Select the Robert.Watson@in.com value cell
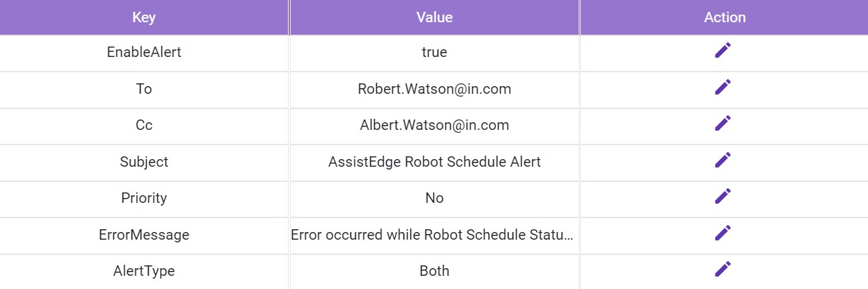868x289 pixels. pyautogui.click(x=435, y=89)
